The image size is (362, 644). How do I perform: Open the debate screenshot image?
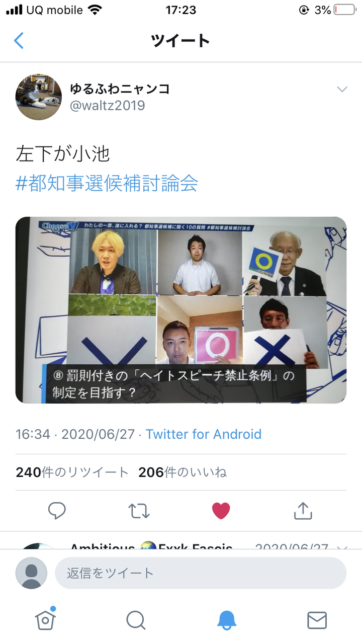click(x=181, y=310)
